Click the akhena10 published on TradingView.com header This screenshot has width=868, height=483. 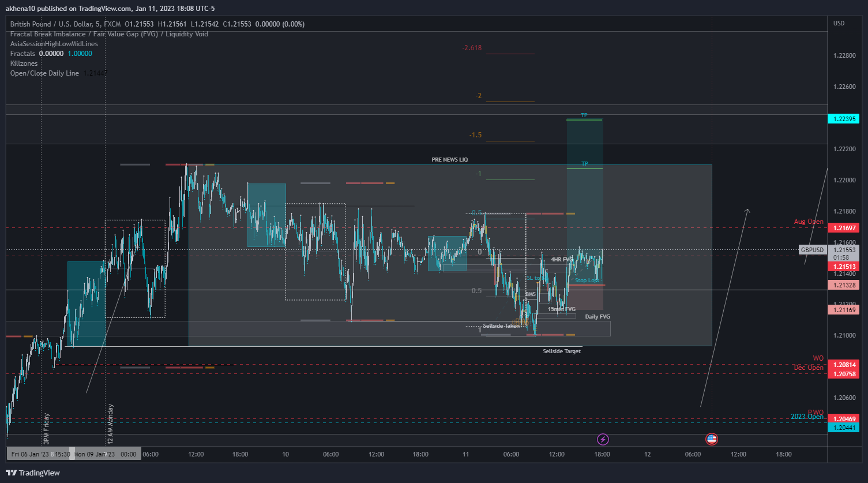point(110,9)
